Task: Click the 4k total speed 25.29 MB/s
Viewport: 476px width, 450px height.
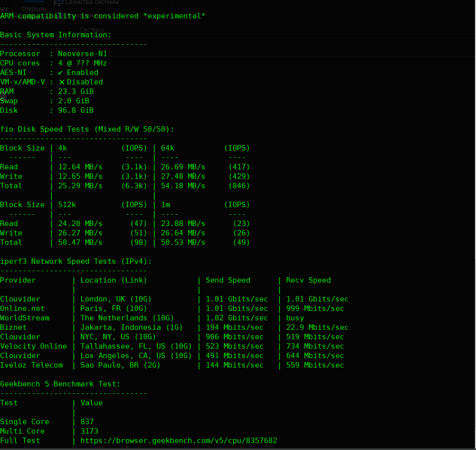Action: (80, 186)
